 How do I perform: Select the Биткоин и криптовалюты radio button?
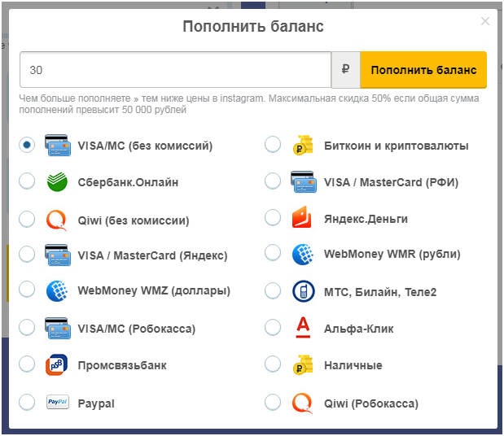coord(273,144)
